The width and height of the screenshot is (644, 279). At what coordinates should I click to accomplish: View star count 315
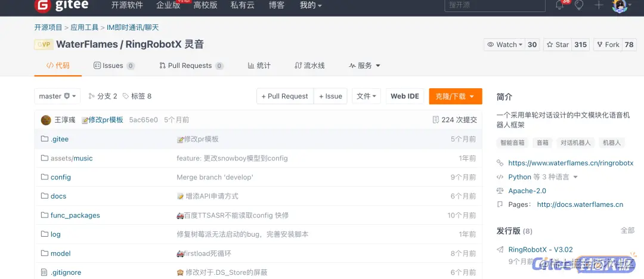(580, 44)
